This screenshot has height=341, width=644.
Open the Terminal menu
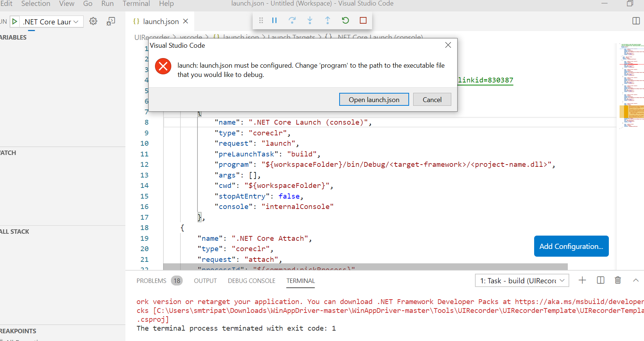click(136, 4)
